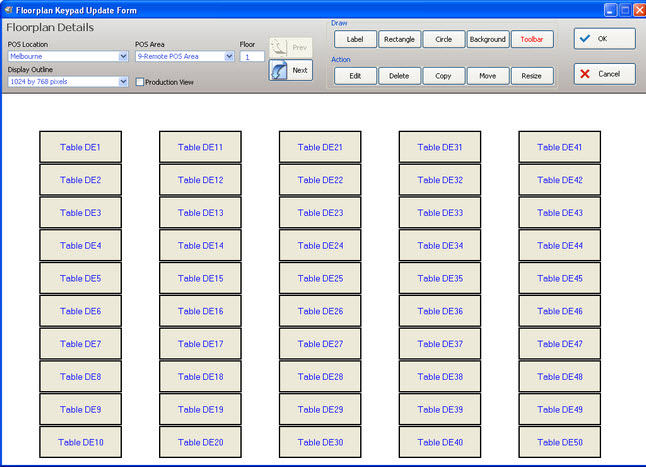Choose the Background draw option
This screenshot has width=646, height=467.
point(487,40)
